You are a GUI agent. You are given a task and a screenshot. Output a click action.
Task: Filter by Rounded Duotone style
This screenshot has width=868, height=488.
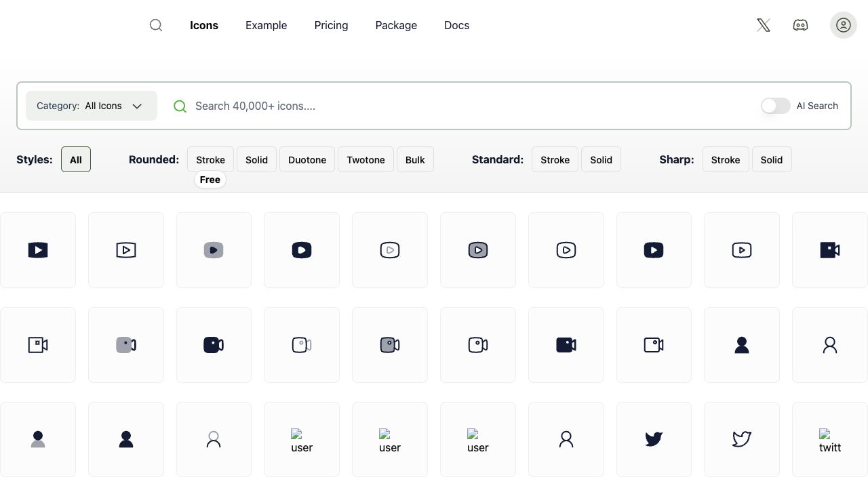pos(307,160)
